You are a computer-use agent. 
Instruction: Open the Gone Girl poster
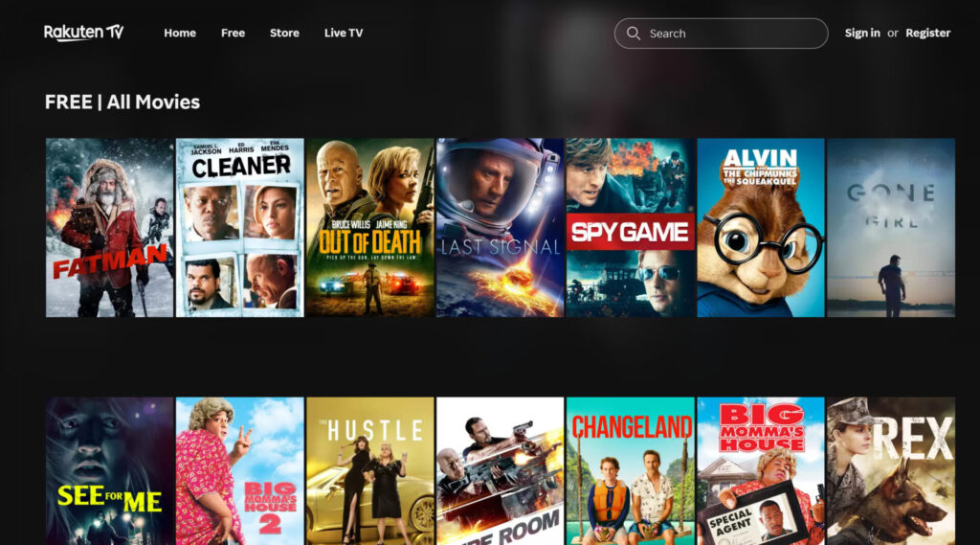click(x=891, y=228)
